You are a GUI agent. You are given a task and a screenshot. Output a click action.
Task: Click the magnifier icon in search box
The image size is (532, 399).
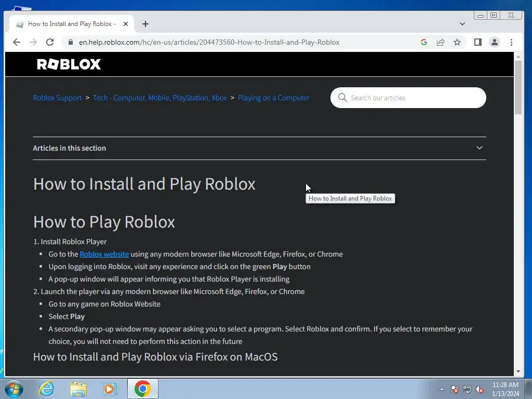click(342, 98)
